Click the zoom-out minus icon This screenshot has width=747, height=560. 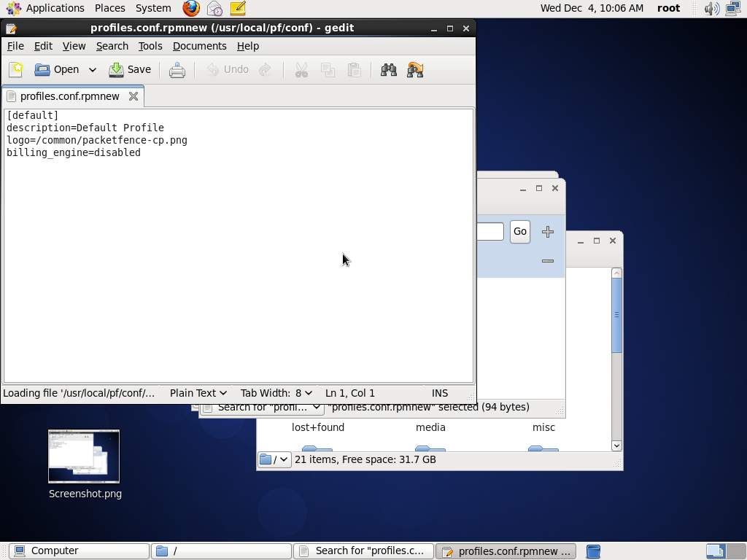click(548, 261)
